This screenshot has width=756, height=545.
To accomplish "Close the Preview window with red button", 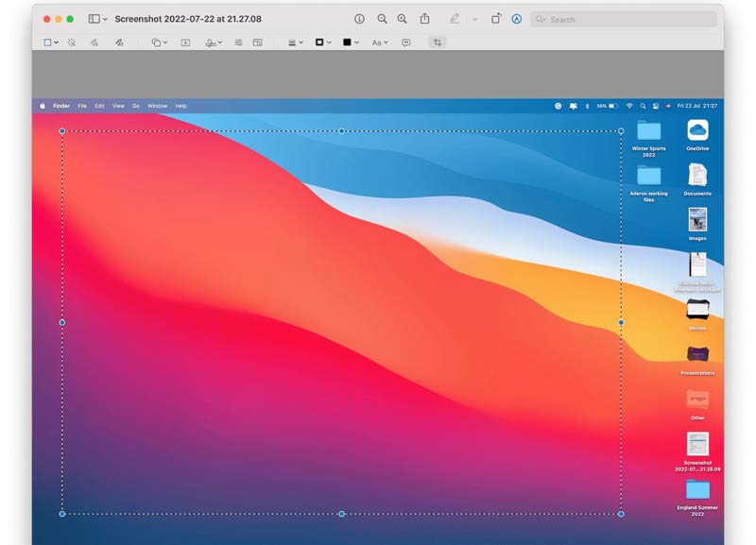I will [46, 19].
